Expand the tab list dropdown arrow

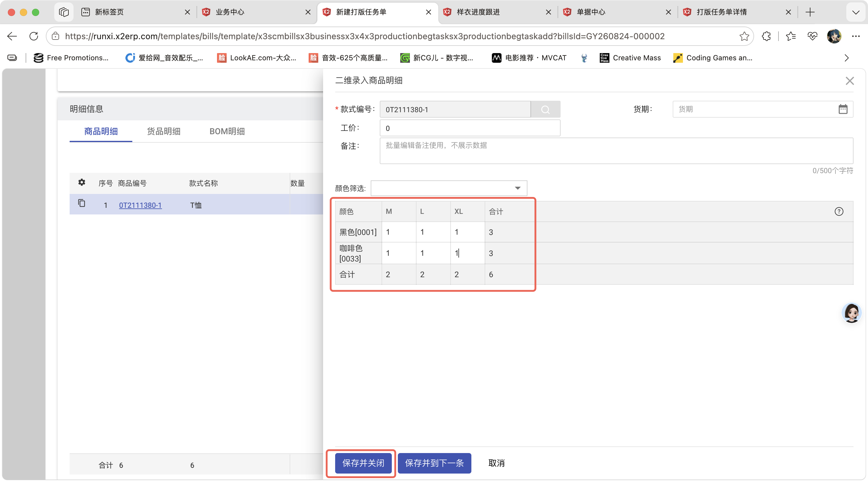pyautogui.click(x=856, y=12)
